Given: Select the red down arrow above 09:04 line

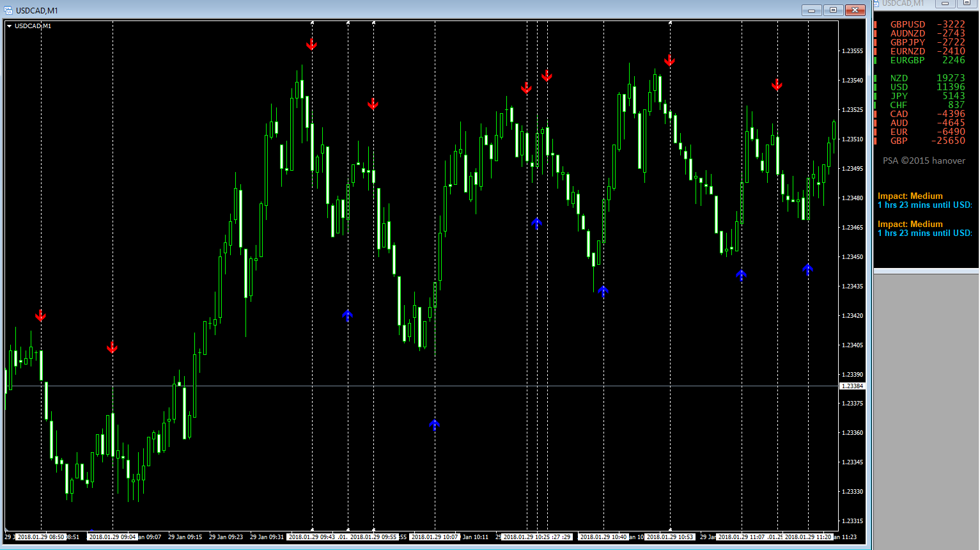Looking at the screenshot, I should coord(113,347).
